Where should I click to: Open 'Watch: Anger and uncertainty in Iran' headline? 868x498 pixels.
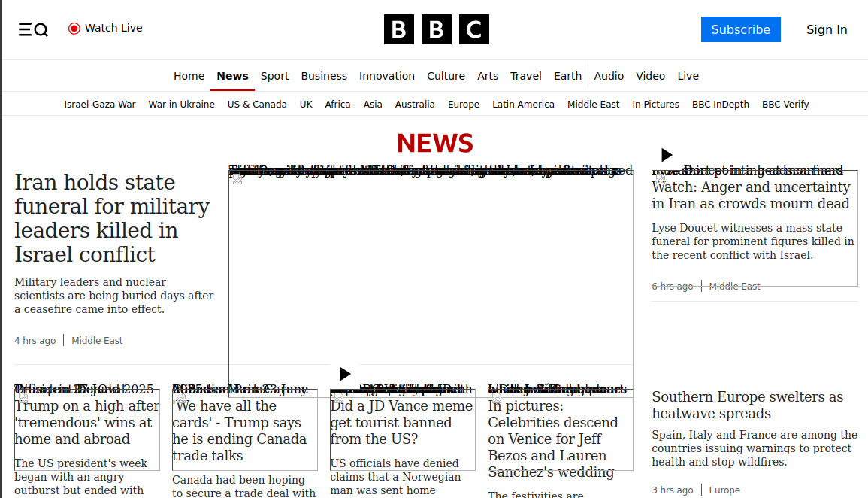(x=751, y=196)
